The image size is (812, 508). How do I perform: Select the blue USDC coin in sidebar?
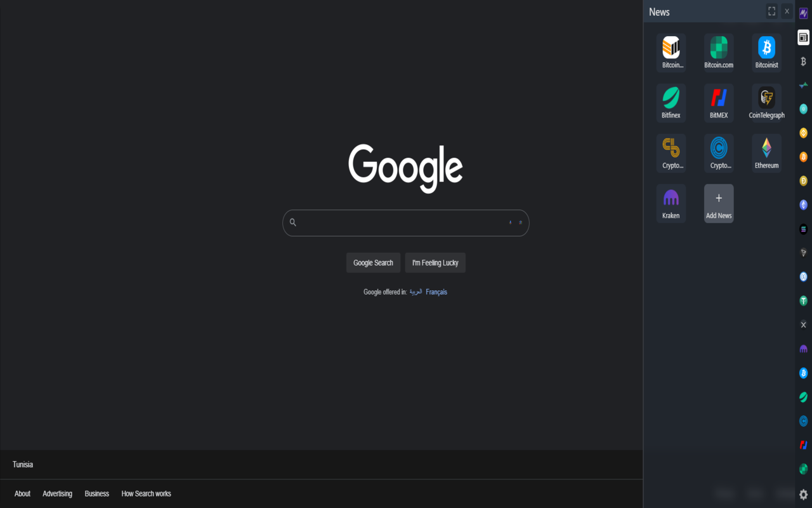(803, 277)
